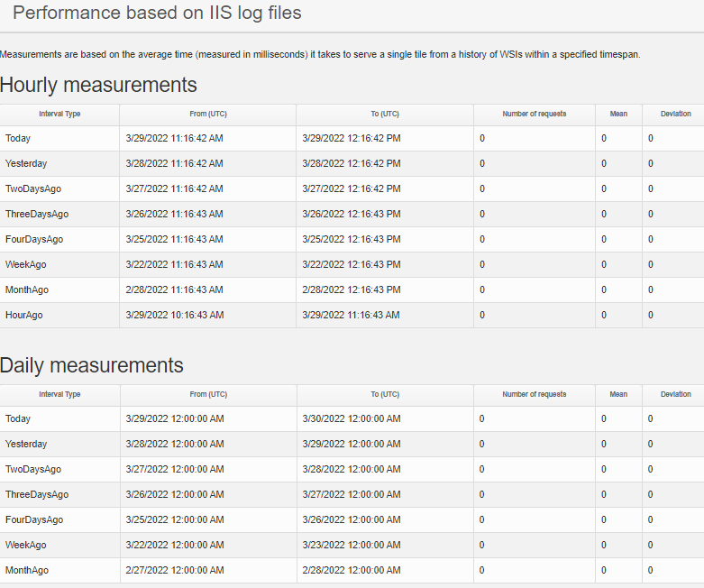Click the Deviation header in Daily table
This screenshot has width=704, height=588.
pos(675,395)
